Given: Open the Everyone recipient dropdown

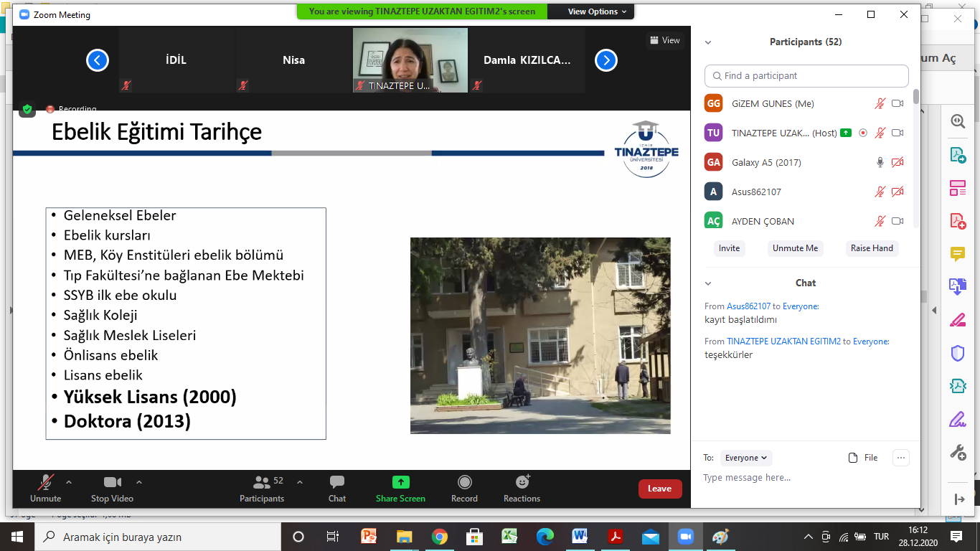Looking at the screenshot, I should click(x=746, y=458).
